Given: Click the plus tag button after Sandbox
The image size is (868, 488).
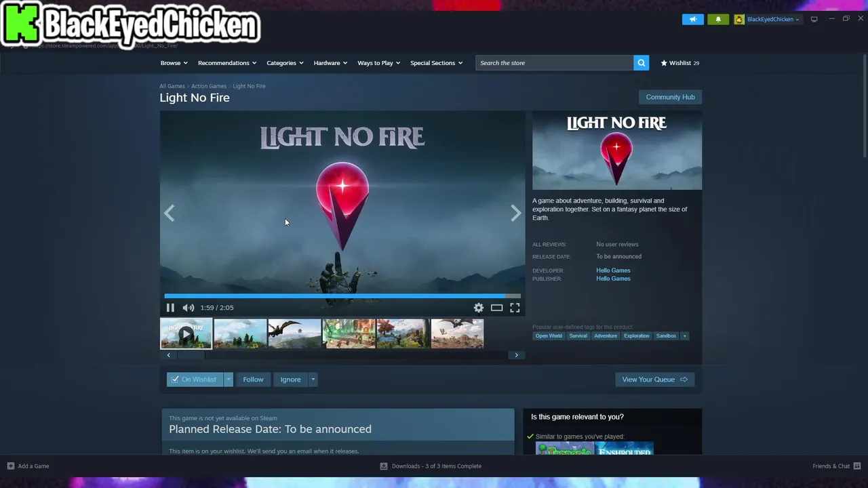Looking at the screenshot, I should pos(684,336).
